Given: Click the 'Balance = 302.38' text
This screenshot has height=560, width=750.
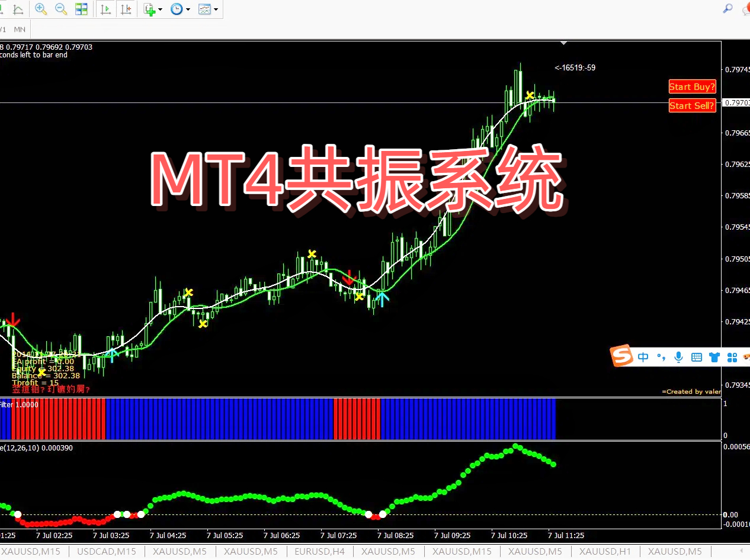Looking at the screenshot, I should 46,375.
